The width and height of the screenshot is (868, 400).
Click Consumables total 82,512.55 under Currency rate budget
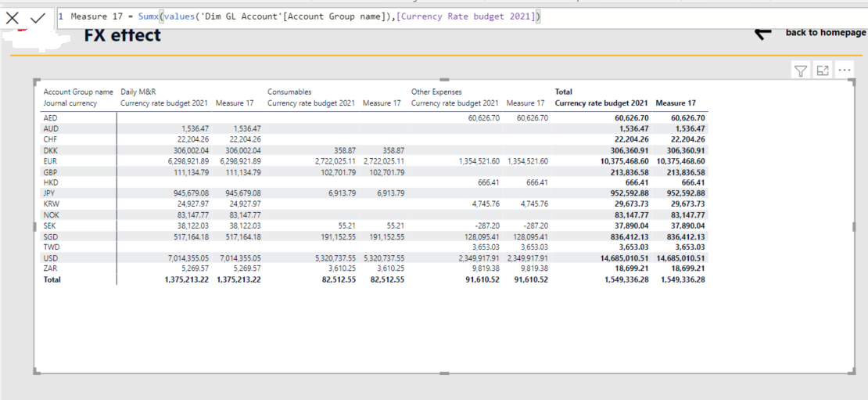(338, 279)
